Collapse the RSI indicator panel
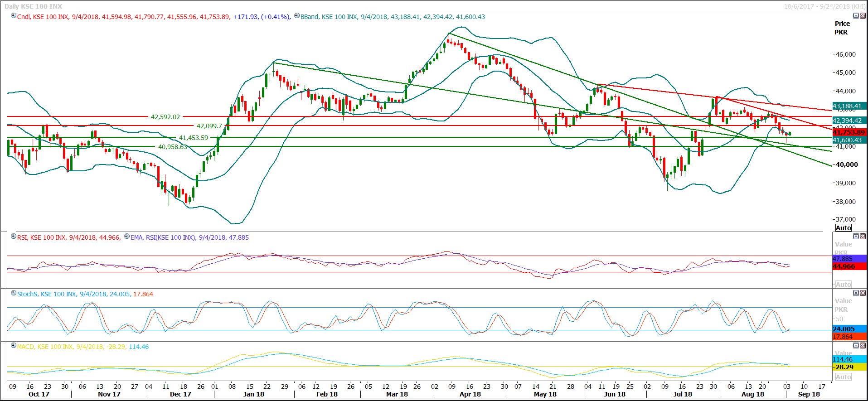 [x=856, y=236]
